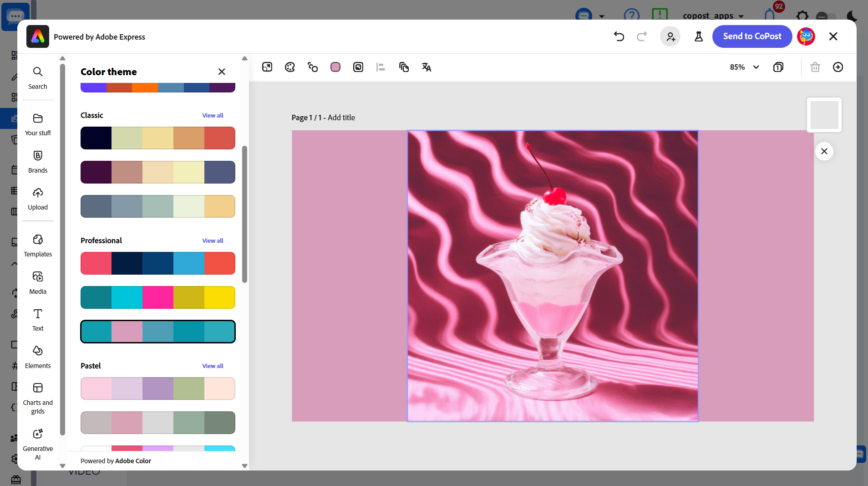Undo the last action
The image size is (868, 486).
click(619, 36)
